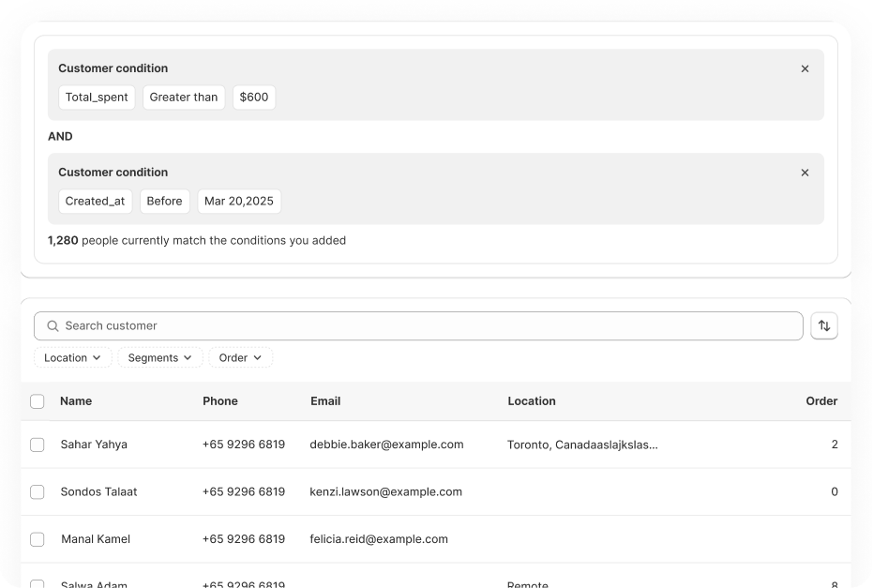Edit the Mar 20,2025 date chip
The height and width of the screenshot is (588, 873).
click(238, 202)
